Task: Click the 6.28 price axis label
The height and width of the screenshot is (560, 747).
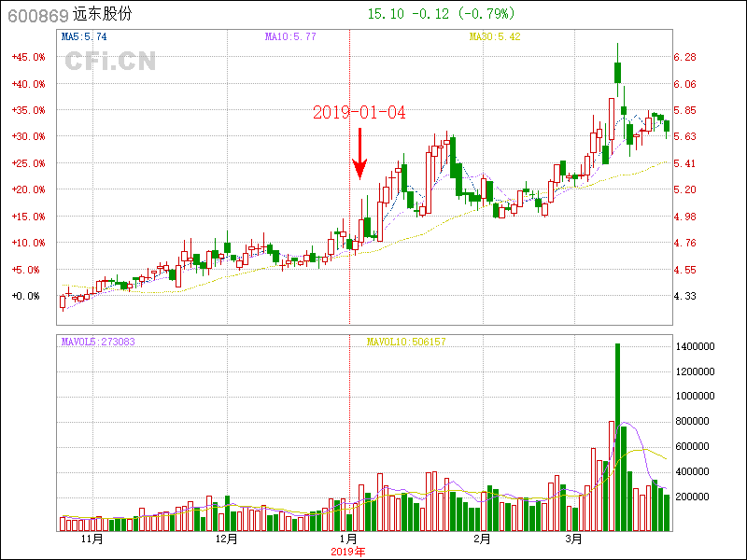Action: click(684, 57)
